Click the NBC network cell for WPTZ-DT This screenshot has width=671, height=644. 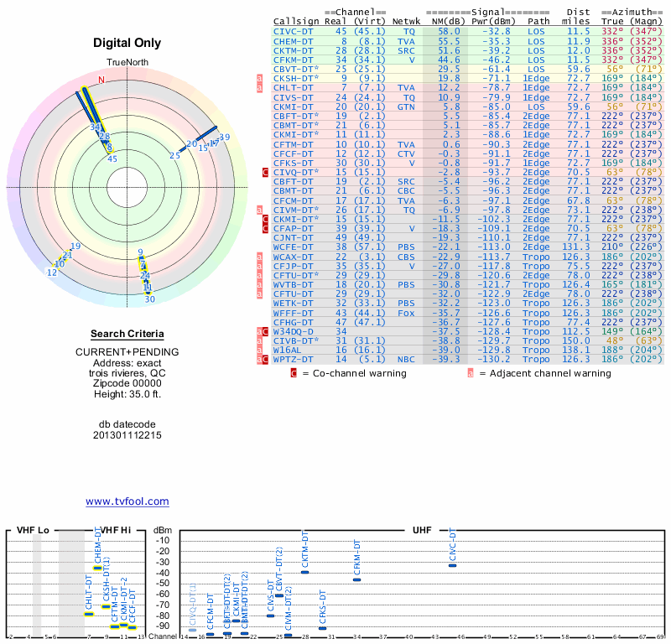pos(406,360)
